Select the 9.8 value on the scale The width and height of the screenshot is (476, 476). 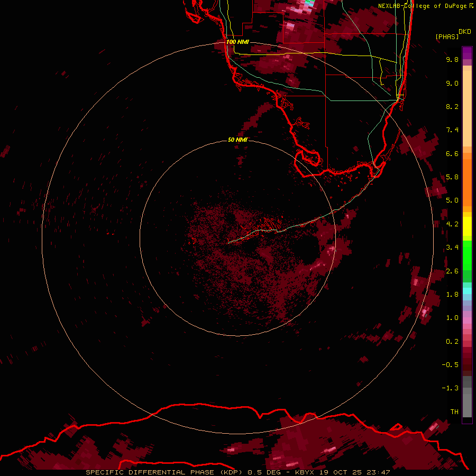(452, 59)
